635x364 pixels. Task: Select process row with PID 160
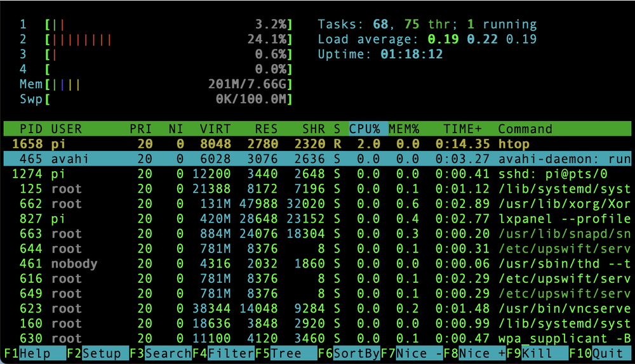point(317,323)
